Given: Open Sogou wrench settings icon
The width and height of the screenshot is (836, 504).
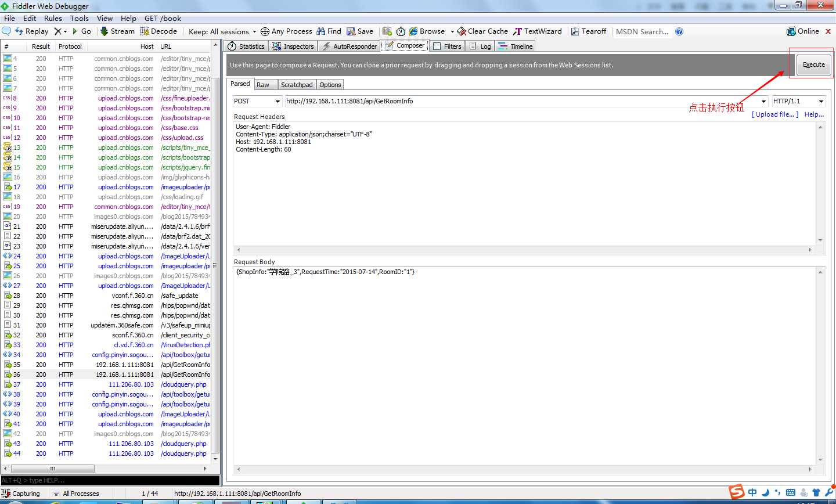Looking at the screenshot, I should click(829, 492).
